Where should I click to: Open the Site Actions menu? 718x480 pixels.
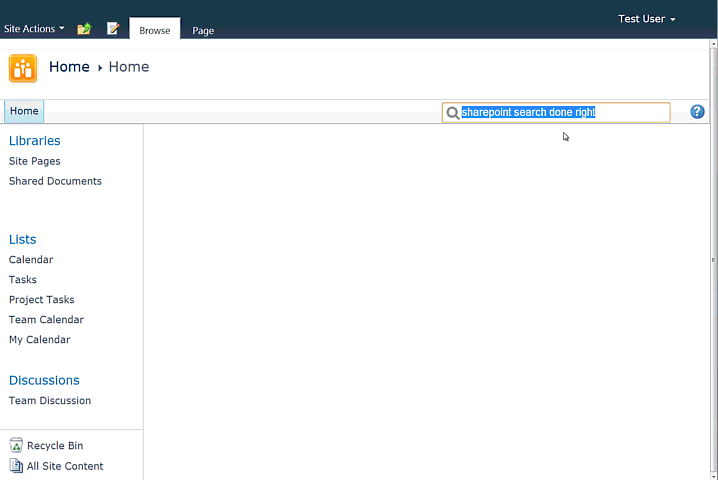pos(34,28)
